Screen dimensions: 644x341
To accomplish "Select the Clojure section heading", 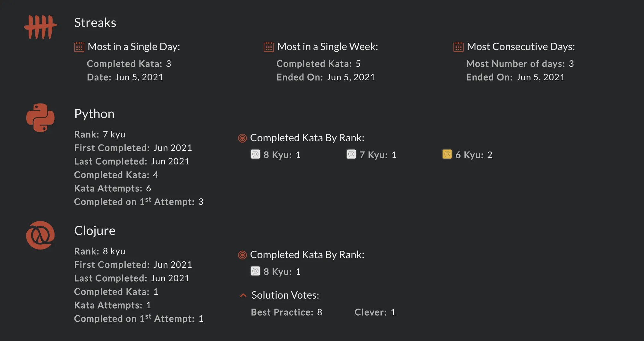I will (95, 231).
